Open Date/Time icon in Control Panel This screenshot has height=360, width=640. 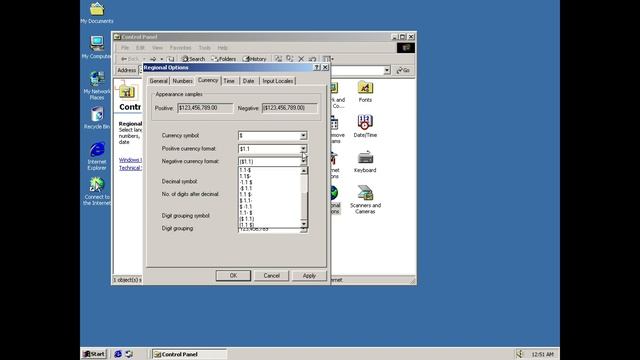[x=365, y=126]
